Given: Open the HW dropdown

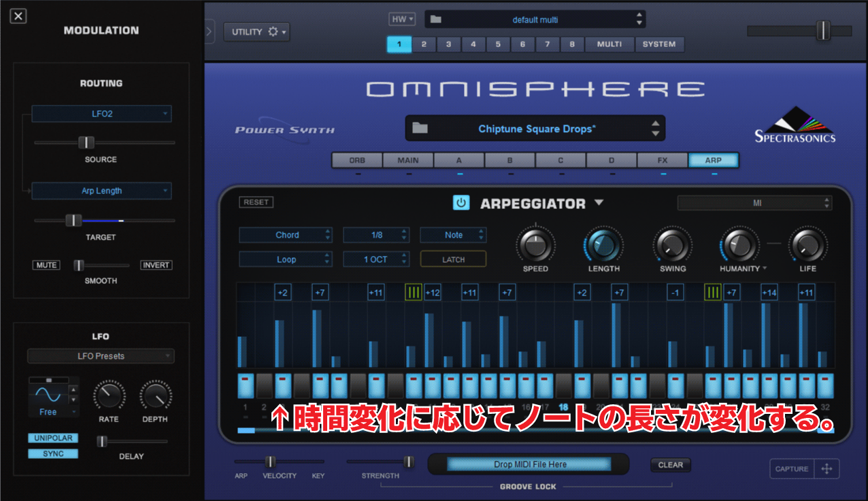Looking at the screenshot, I should click(402, 20).
